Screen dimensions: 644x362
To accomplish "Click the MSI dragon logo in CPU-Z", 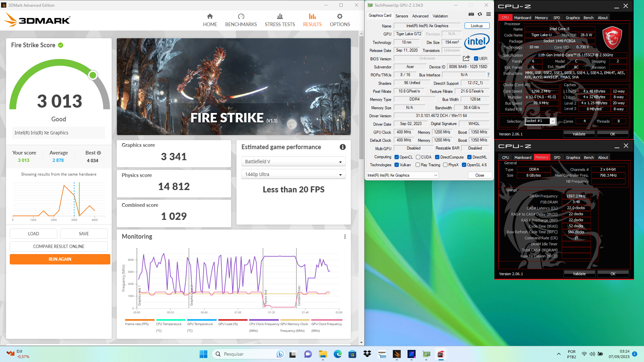I will coord(612,38).
